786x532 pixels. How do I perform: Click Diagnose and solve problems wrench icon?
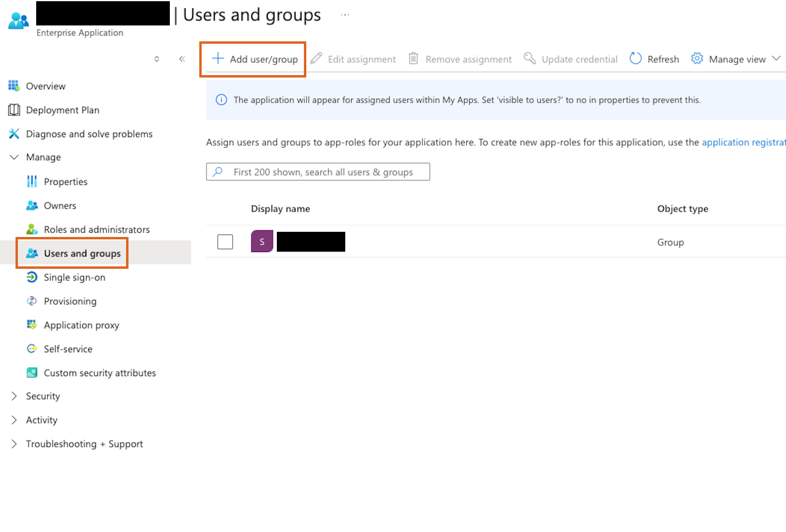pyautogui.click(x=14, y=134)
